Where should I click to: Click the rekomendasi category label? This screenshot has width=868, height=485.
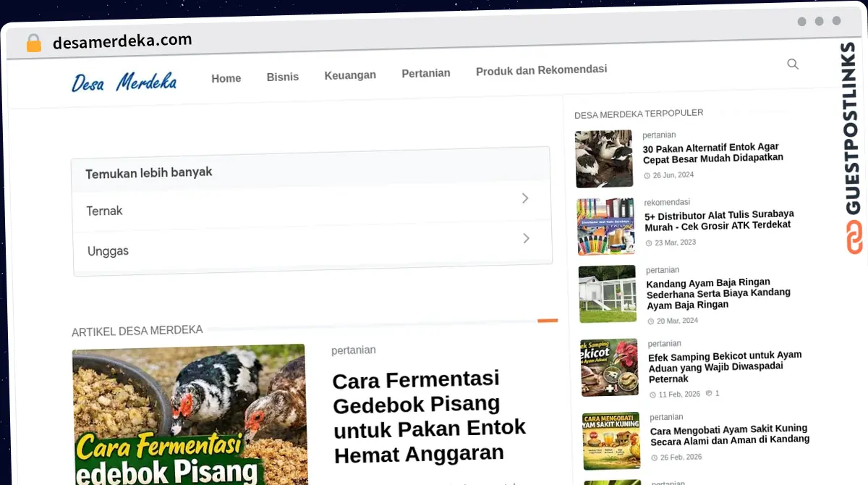point(667,202)
